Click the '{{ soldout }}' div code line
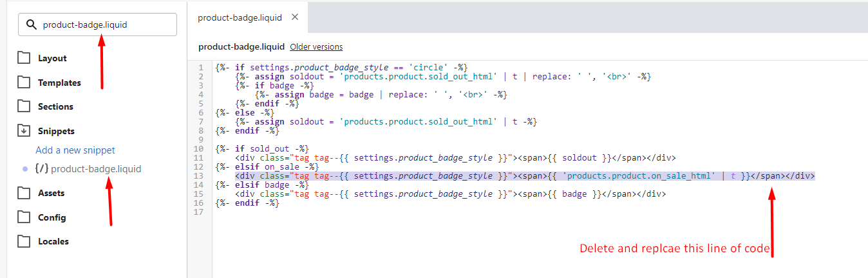The height and width of the screenshot is (278, 868). (x=455, y=157)
